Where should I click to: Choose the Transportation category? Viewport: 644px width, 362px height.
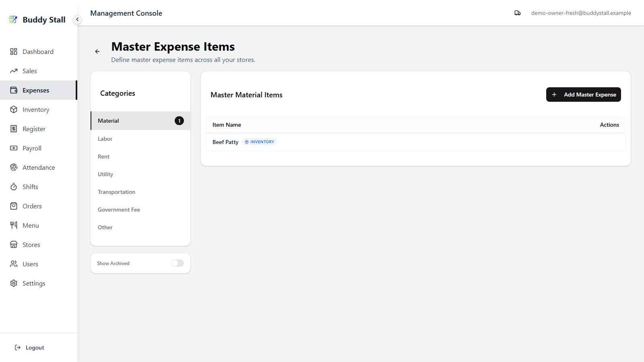[140, 192]
